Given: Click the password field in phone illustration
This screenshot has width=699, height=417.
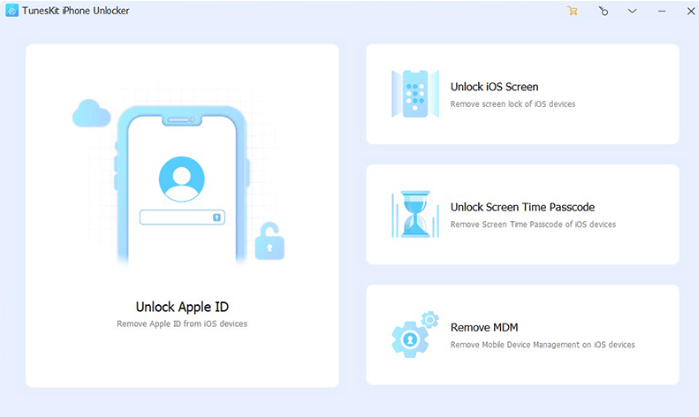Looking at the screenshot, I should [x=181, y=217].
